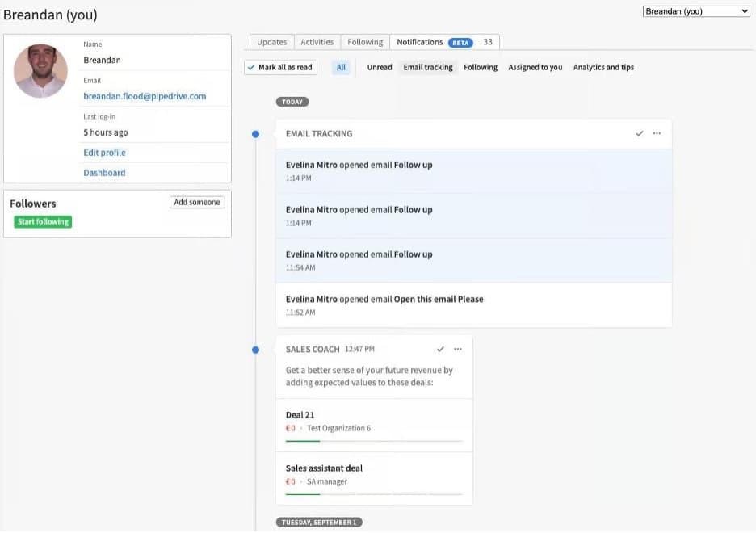Click the checkmark in Mark all as read
Viewport: 756px width, 533px height.
click(252, 67)
